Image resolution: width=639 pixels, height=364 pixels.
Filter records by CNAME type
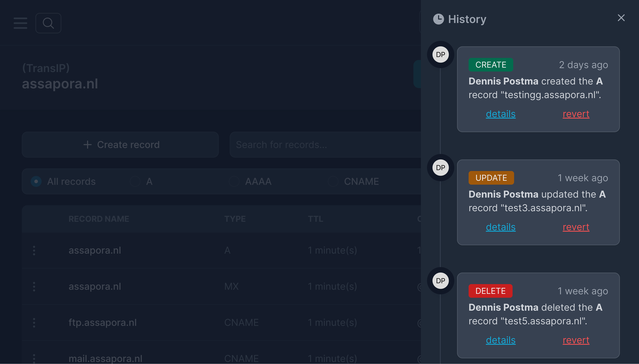coord(333,182)
